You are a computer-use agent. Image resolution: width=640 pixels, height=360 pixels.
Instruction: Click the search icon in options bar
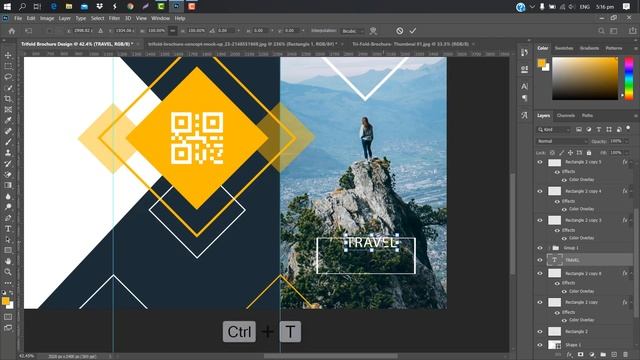(x=601, y=31)
